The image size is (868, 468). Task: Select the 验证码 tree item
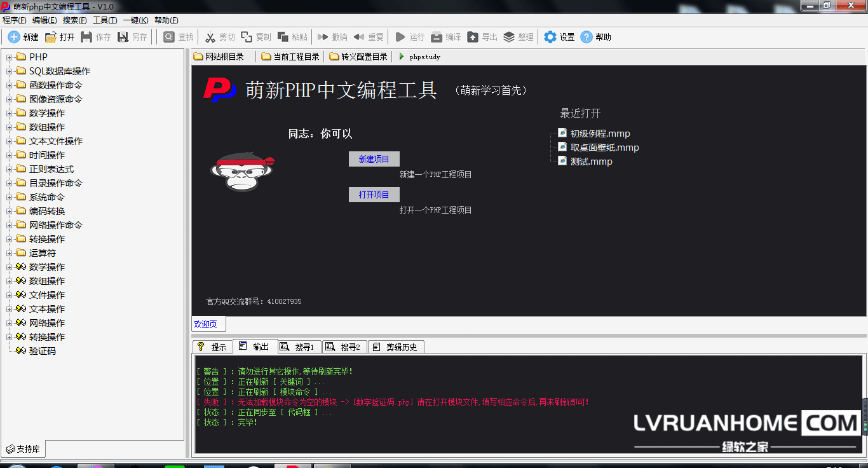coord(42,351)
